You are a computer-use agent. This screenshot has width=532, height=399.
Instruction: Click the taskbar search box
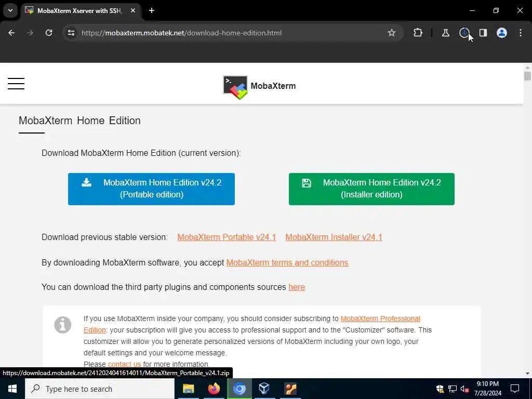[100, 389]
